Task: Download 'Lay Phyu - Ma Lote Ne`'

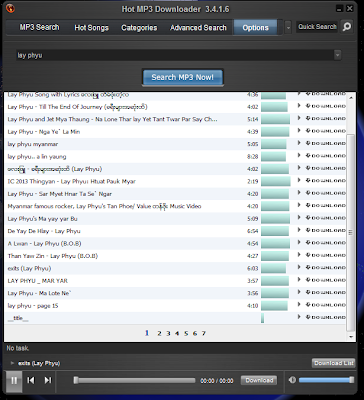Action: tap(326, 292)
